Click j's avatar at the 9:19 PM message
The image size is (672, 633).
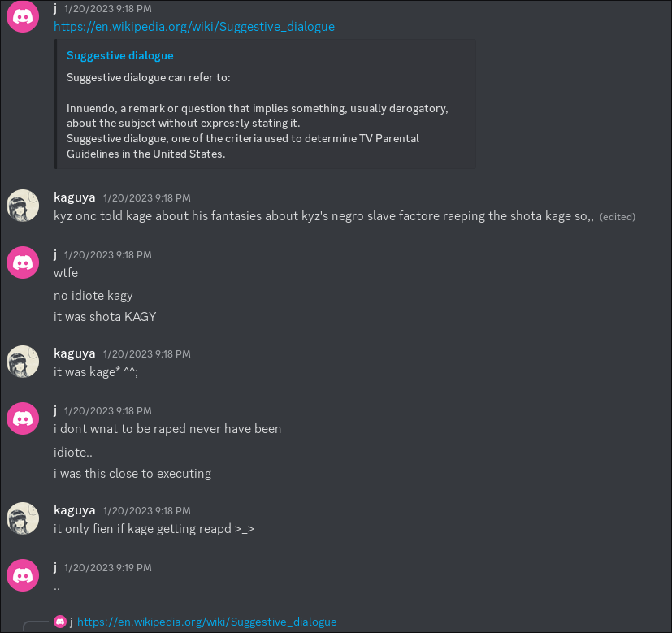point(23,575)
